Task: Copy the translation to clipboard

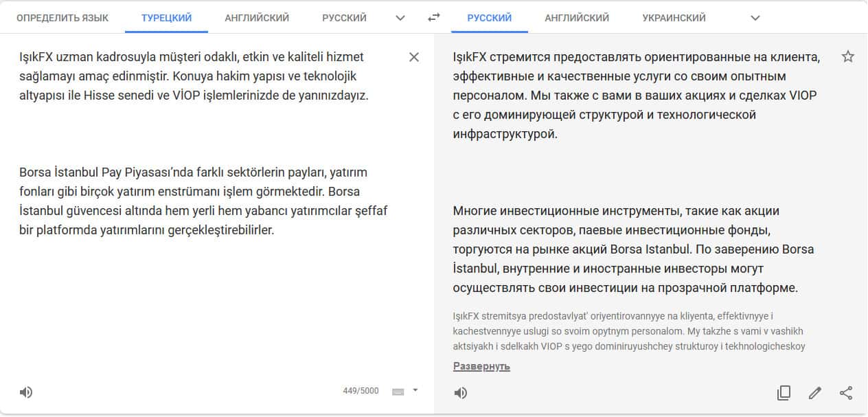Action: [784, 393]
